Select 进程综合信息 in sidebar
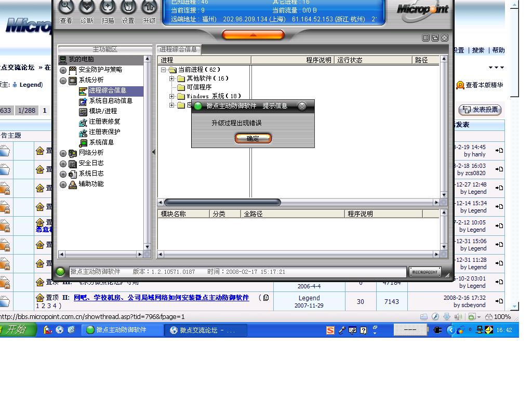 (x=107, y=90)
